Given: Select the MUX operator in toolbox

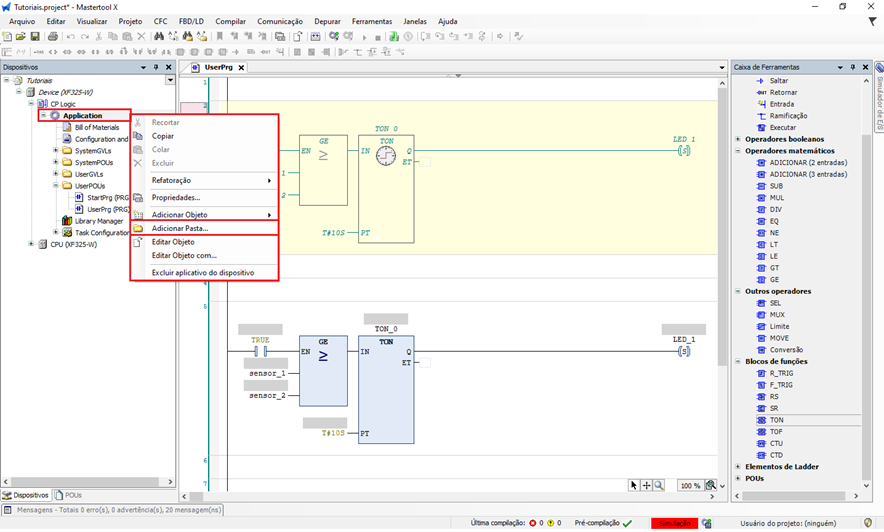Looking at the screenshot, I should 776,315.
